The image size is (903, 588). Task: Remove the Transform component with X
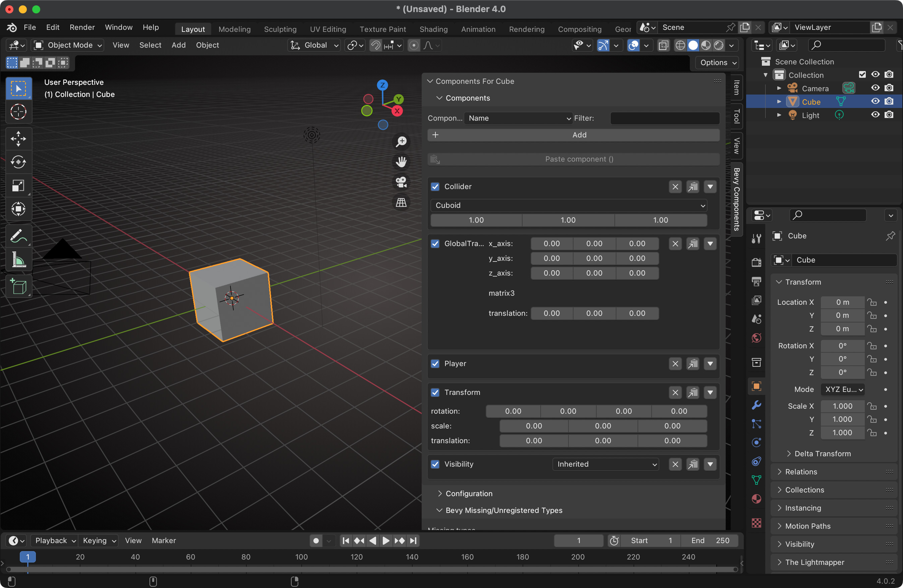click(x=675, y=392)
